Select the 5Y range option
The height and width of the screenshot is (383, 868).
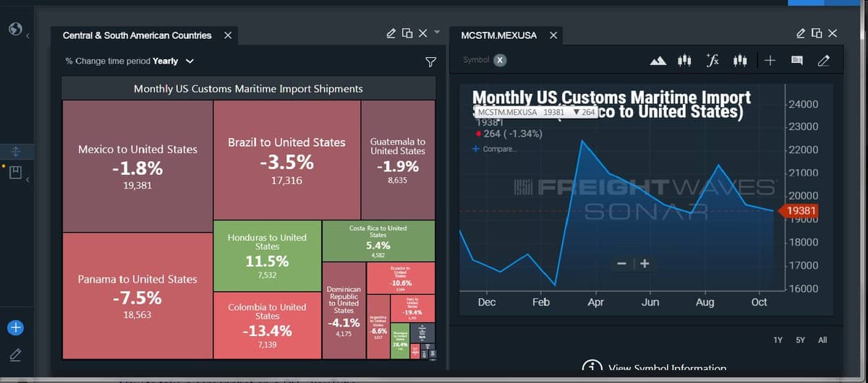(x=800, y=340)
